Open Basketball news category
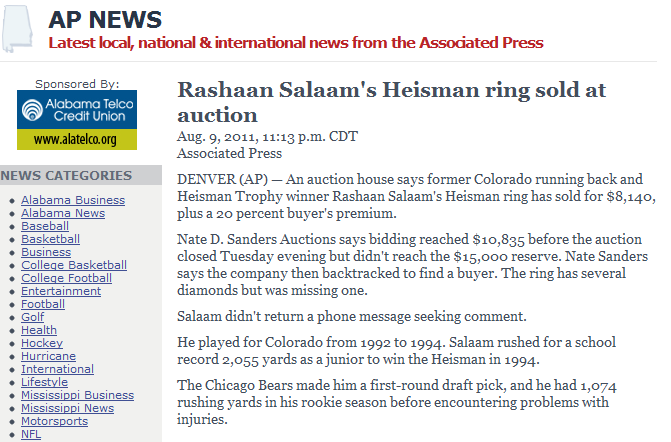 [x=50, y=239]
